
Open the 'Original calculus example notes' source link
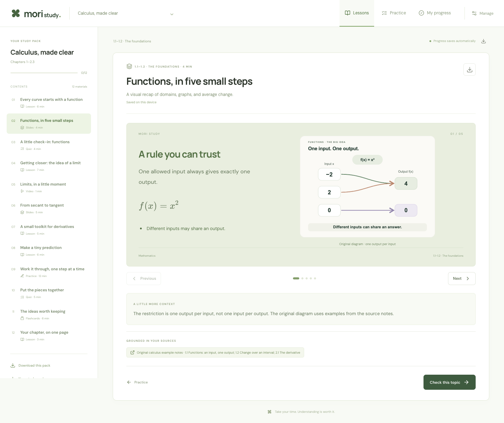tap(215, 353)
